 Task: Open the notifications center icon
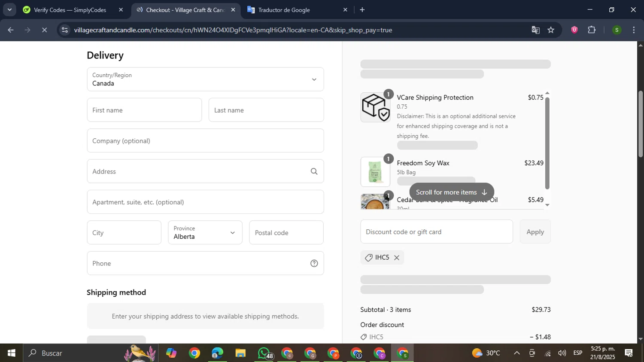click(x=629, y=353)
